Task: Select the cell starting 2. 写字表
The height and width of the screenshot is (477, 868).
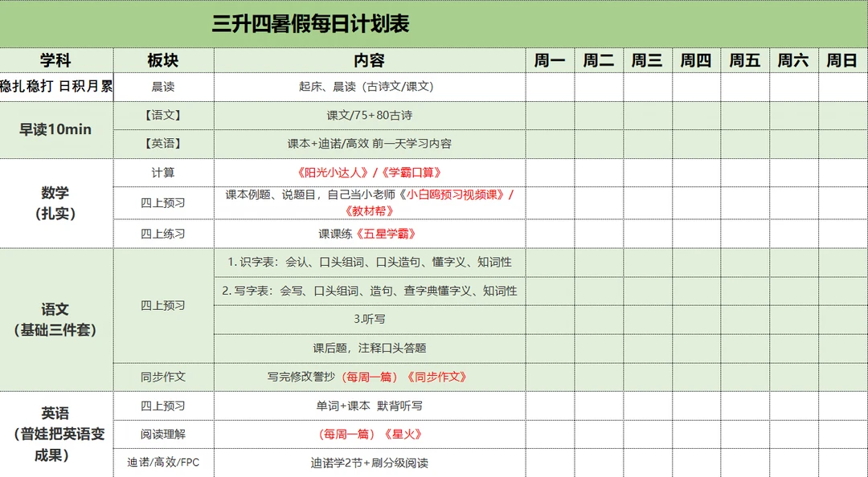Action: pos(370,291)
